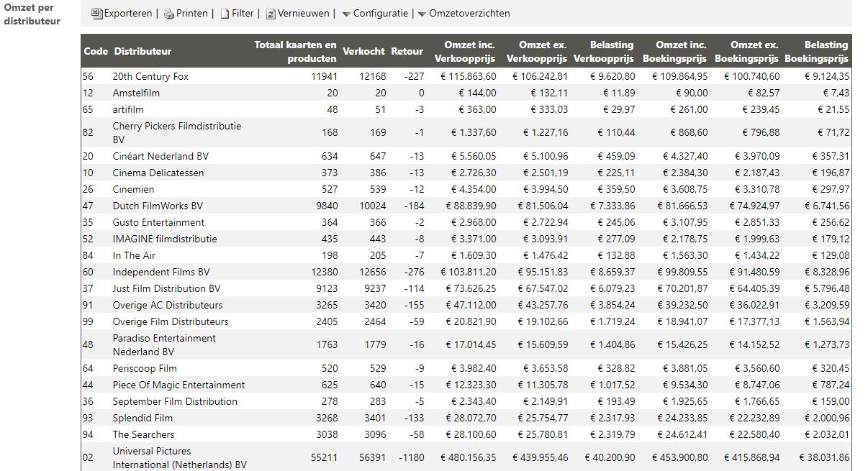Sort by the Code column header
The image size is (868, 471).
click(x=96, y=51)
